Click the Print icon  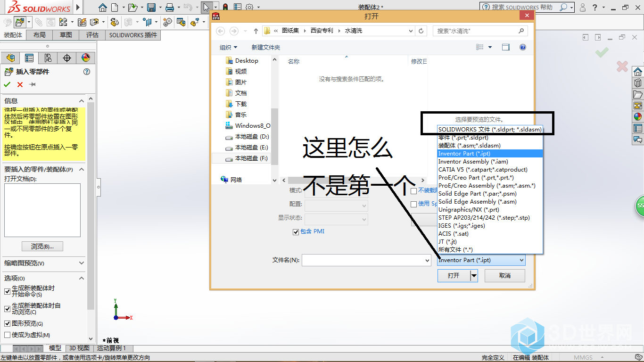(x=170, y=7)
